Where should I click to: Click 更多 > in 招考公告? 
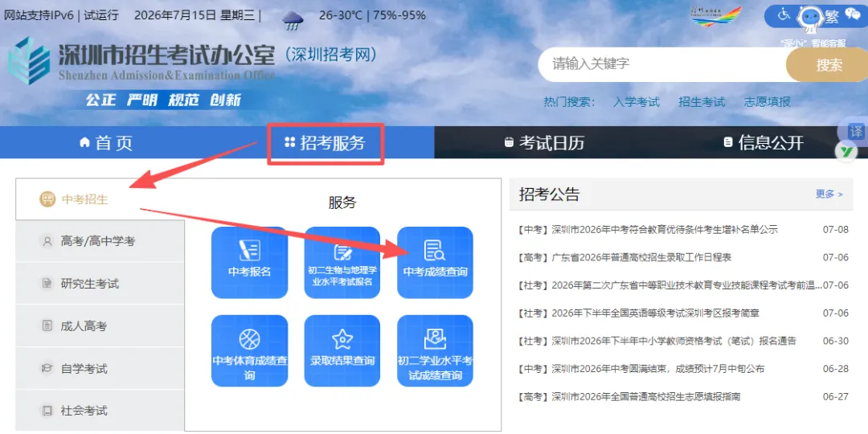tap(829, 194)
